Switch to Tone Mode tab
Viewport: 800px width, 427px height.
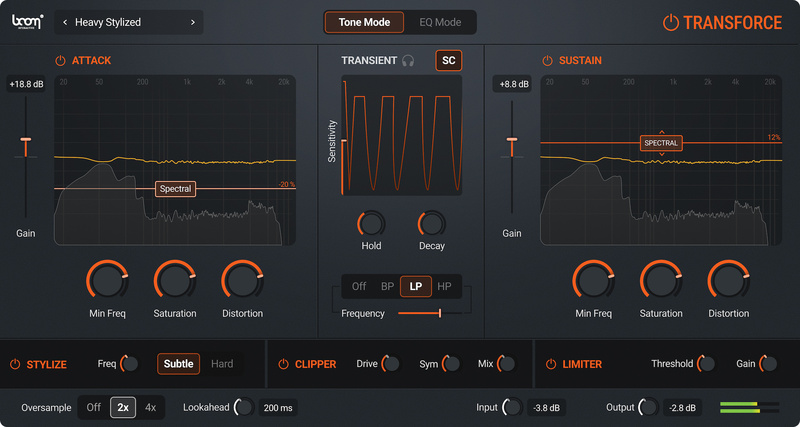coord(364,22)
